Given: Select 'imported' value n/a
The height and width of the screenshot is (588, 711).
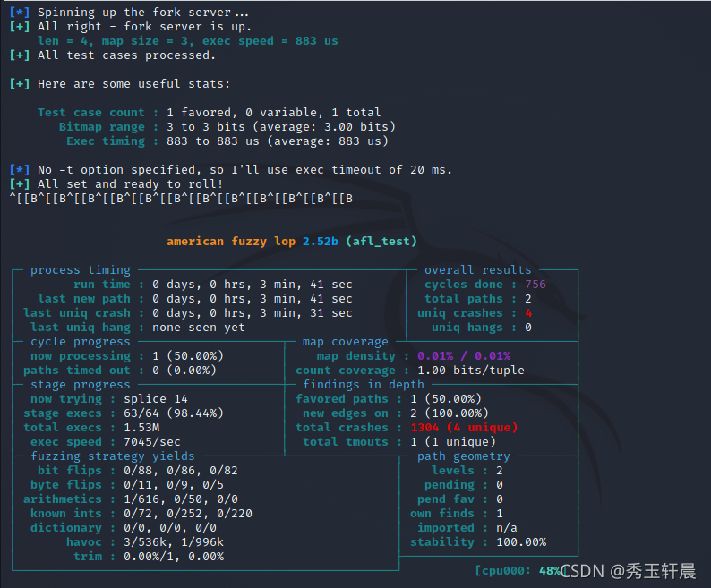Looking at the screenshot, I should [507, 528].
